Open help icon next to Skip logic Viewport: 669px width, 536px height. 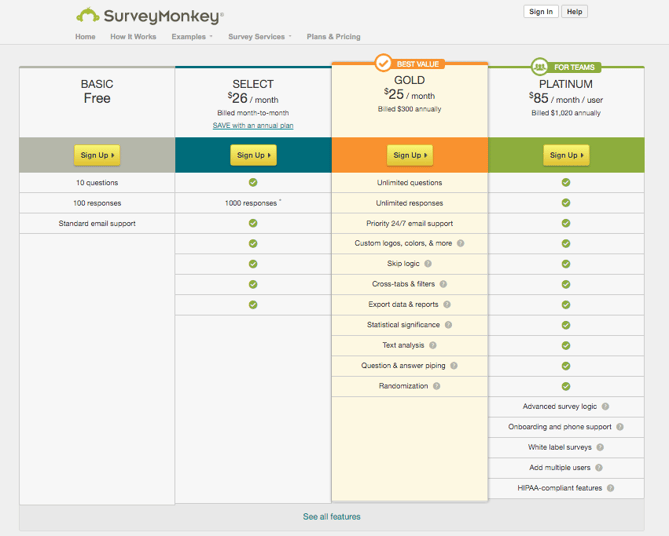(428, 264)
